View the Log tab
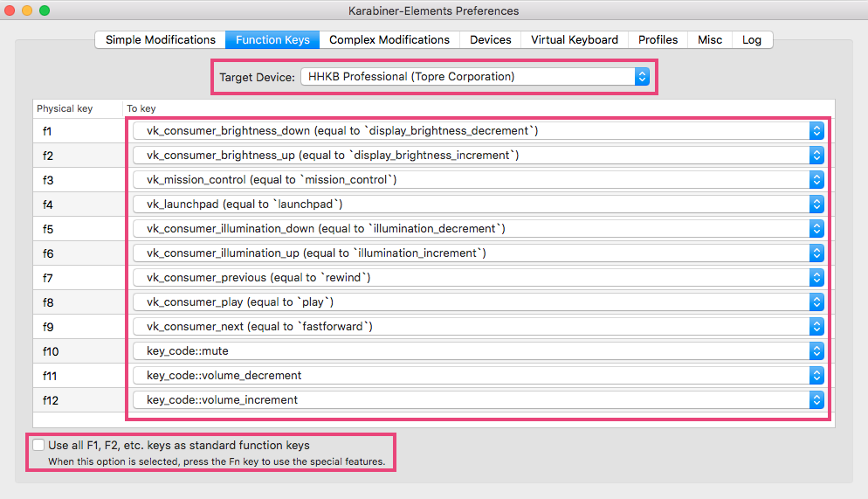Image resolution: width=868 pixels, height=499 pixels. (752, 40)
